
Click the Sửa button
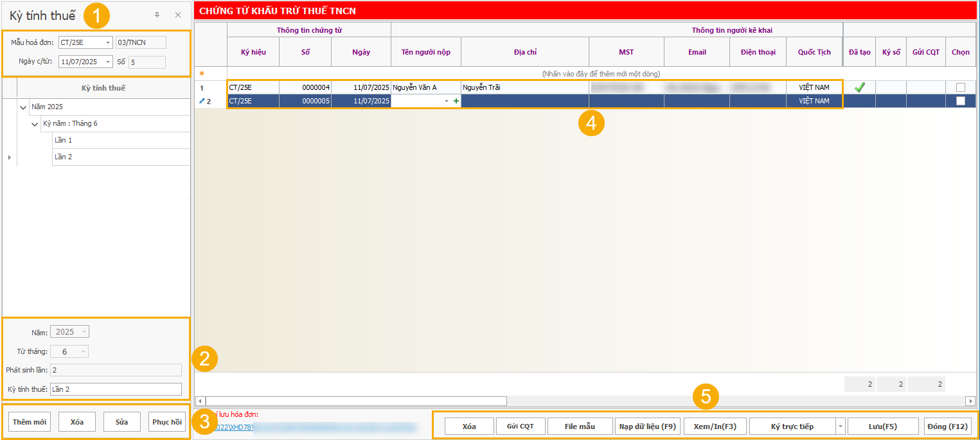coord(122,422)
